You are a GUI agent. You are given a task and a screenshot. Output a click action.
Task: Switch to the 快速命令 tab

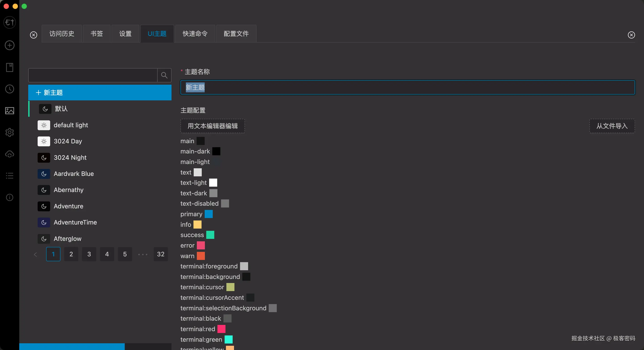pos(195,33)
